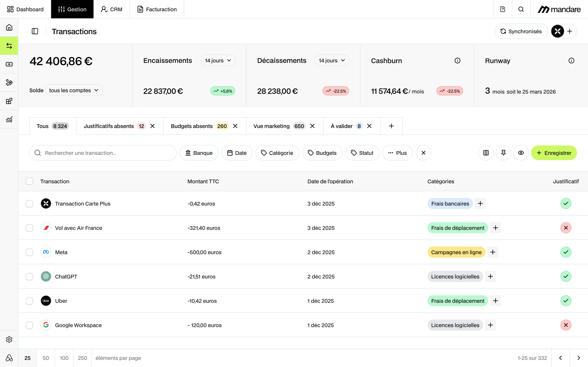
Task: Select all transactions header checkbox
Action: coord(29,181)
